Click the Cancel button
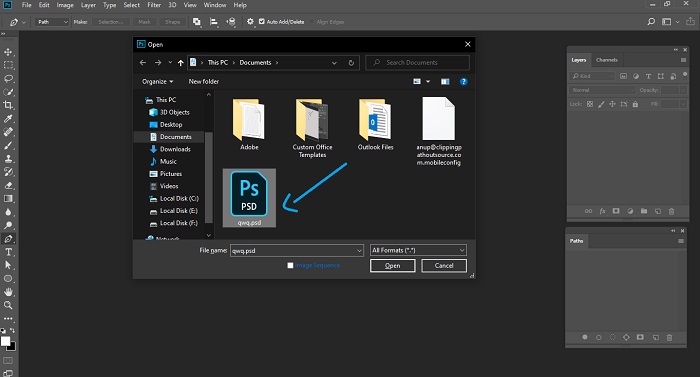The width and height of the screenshot is (700, 377). 444,265
